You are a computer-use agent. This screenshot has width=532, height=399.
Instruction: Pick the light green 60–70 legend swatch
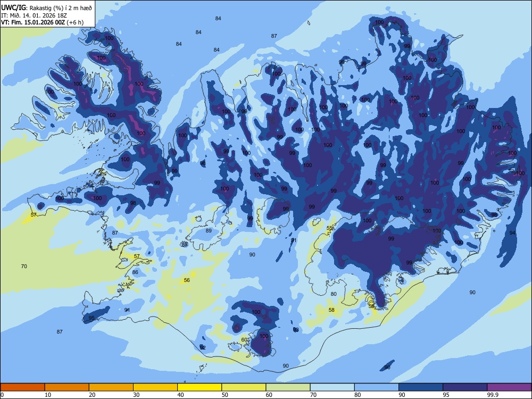(288, 387)
